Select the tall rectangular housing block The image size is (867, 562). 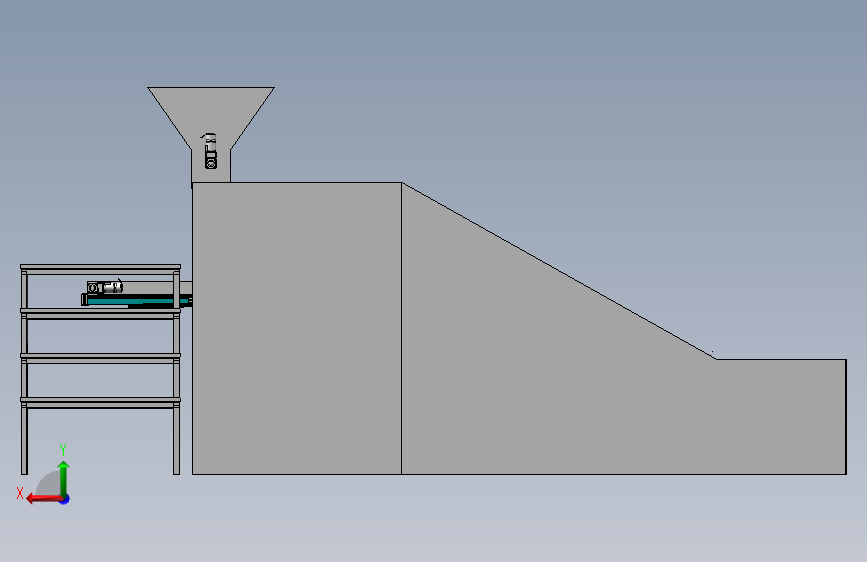coord(297,328)
